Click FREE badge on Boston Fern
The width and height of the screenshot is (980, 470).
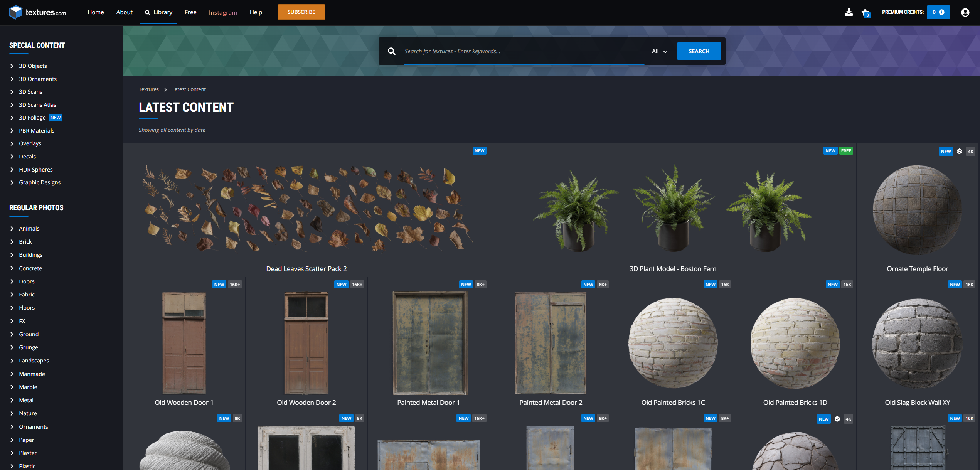click(x=846, y=151)
